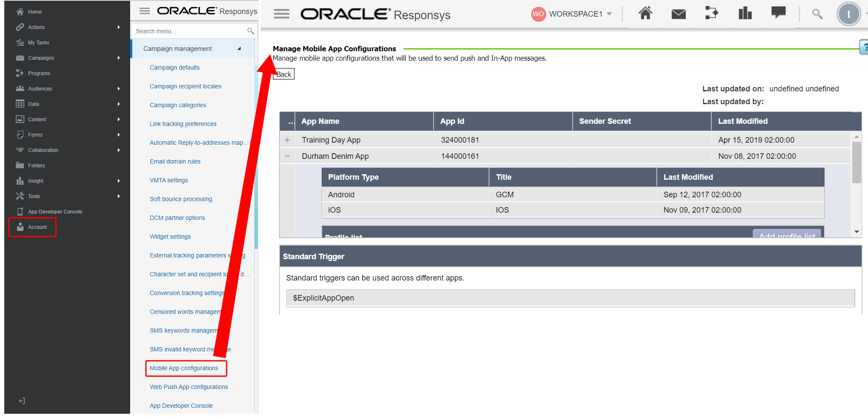Click the table scroll down arrow

click(856, 232)
